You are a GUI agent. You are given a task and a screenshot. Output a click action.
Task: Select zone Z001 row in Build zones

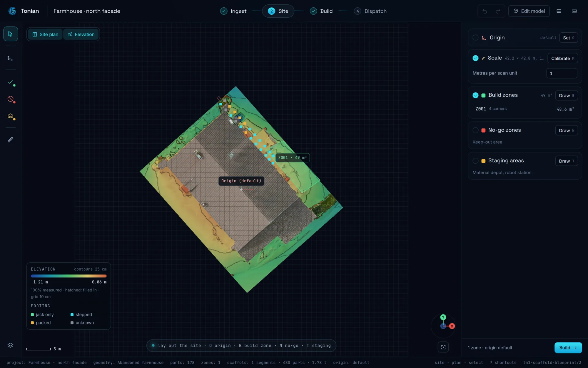[525, 109]
